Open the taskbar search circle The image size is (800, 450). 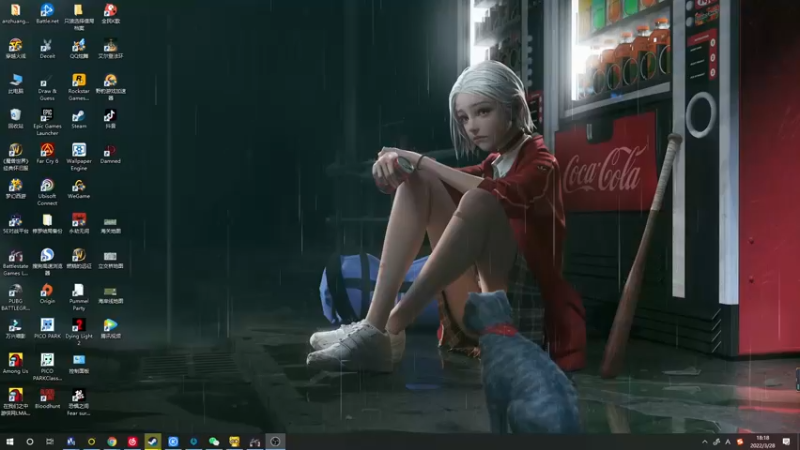pos(30,441)
